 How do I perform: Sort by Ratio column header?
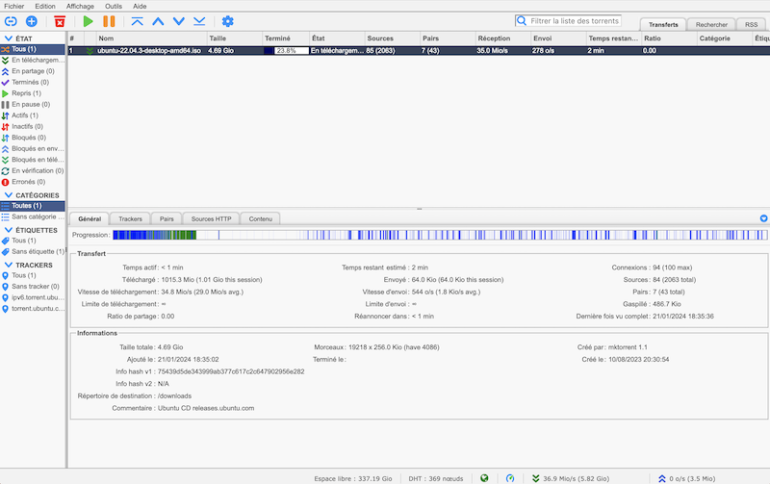click(x=669, y=38)
